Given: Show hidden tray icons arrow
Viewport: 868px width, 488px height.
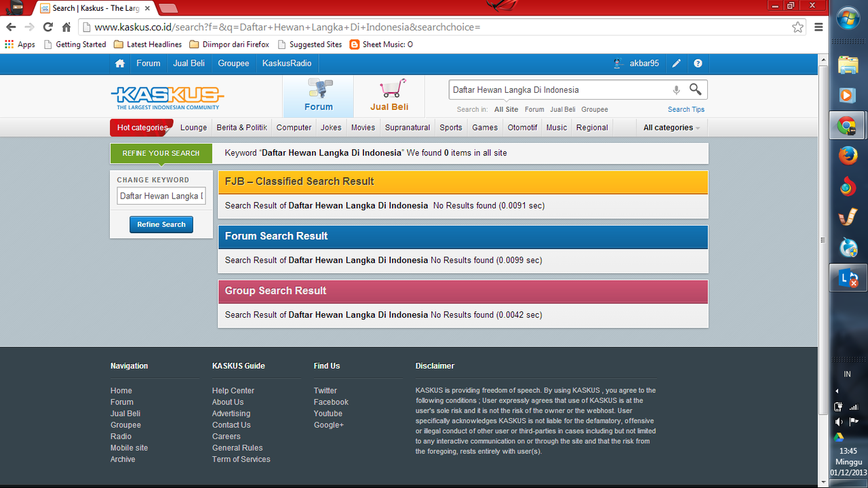Looking at the screenshot, I should pos(837,391).
